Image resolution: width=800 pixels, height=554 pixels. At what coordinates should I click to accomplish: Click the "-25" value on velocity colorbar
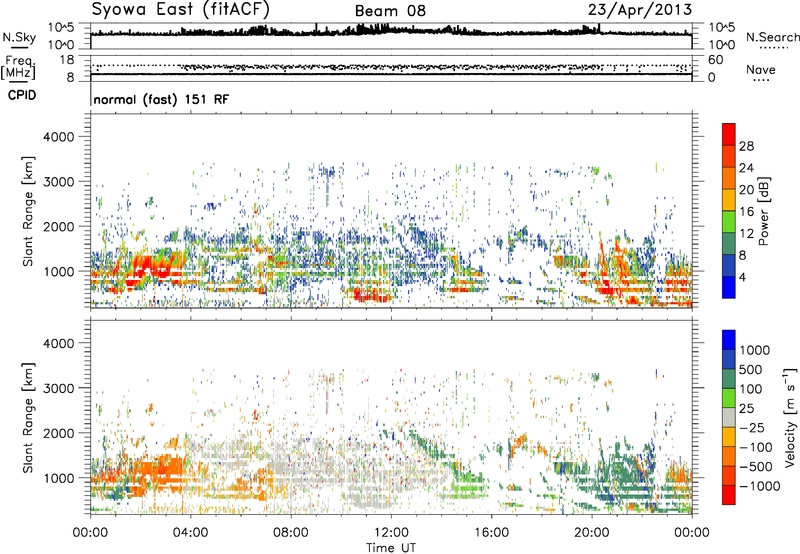click(751, 428)
